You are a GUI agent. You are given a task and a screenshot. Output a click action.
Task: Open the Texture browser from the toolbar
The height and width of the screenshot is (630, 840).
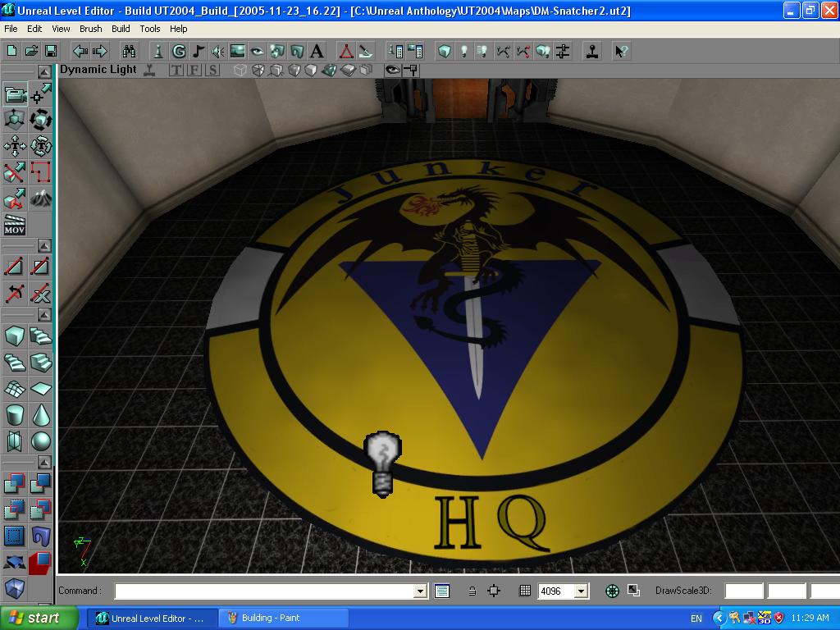pyautogui.click(x=238, y=51)
